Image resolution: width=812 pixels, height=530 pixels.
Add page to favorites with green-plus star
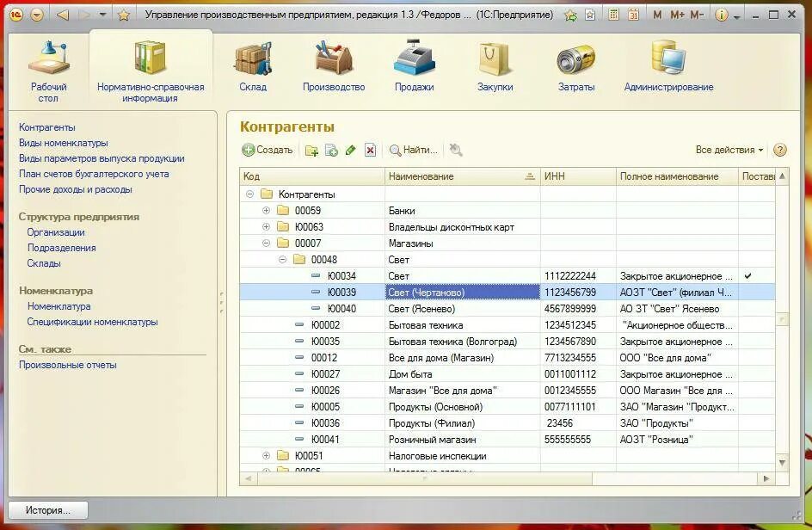570,15
